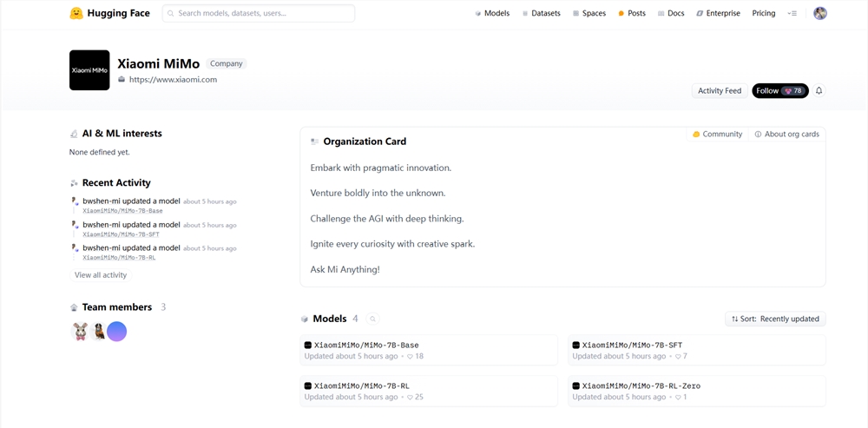The height and width of the screenshot is (428, 868).
Task: Open the first team member avatar
Action: (x=80, y=331)
